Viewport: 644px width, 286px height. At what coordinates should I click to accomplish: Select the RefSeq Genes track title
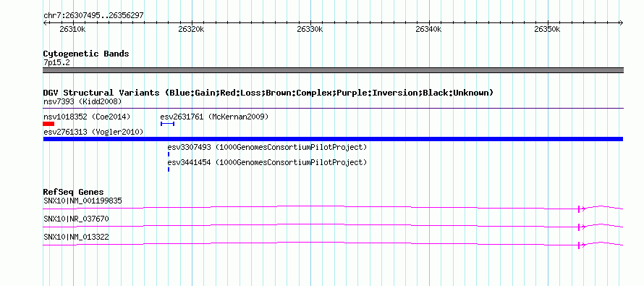pyautogui.click(x=74, y=193)
